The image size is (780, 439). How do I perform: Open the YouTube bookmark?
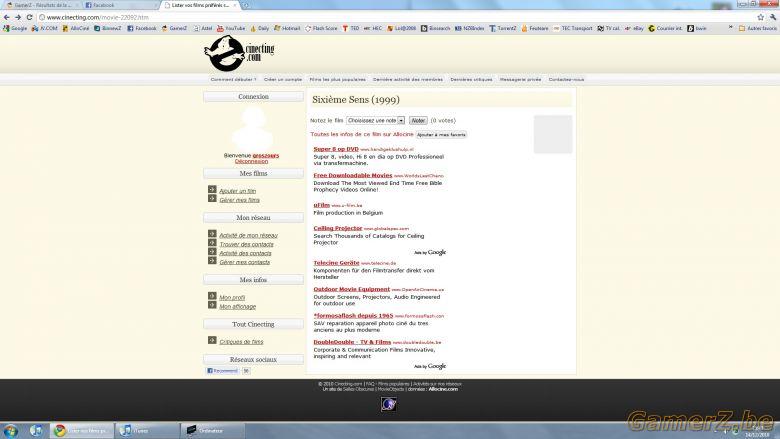(x=231, y=29)
